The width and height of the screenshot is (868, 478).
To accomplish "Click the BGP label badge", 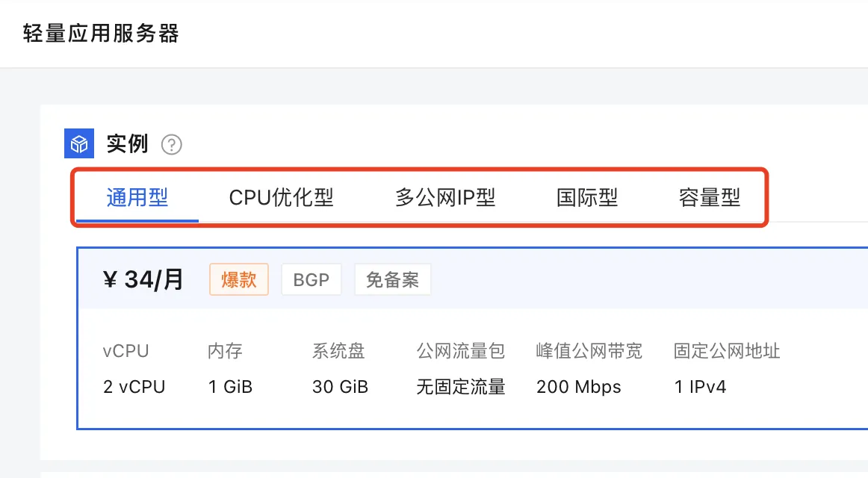I will pos(311,279).
